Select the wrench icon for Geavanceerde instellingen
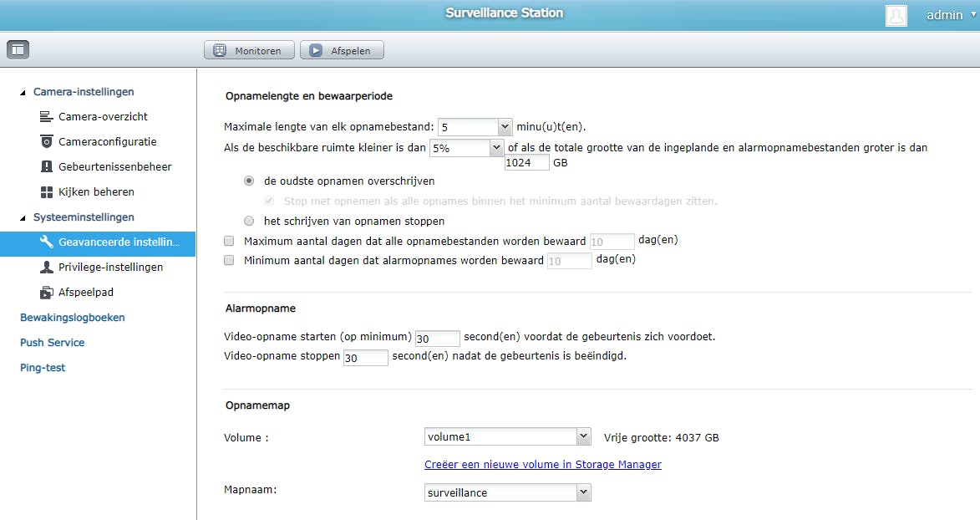Screen dimensions: 980x520 48,242
